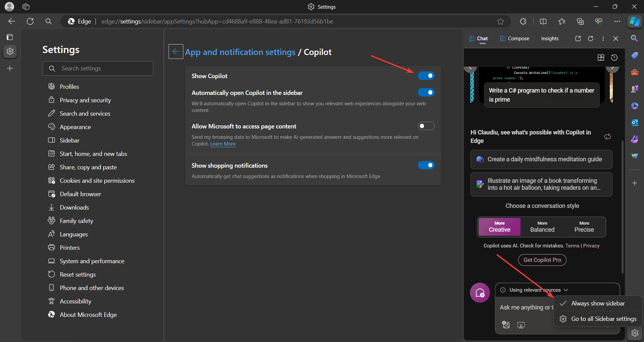Open the Settings and more ellipsis menu
This screenshot has width=644, height=342.
pos(617,21)
